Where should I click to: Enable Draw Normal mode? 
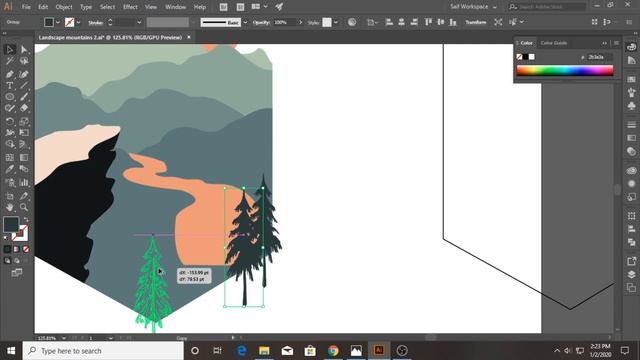[x=7, y=260]
